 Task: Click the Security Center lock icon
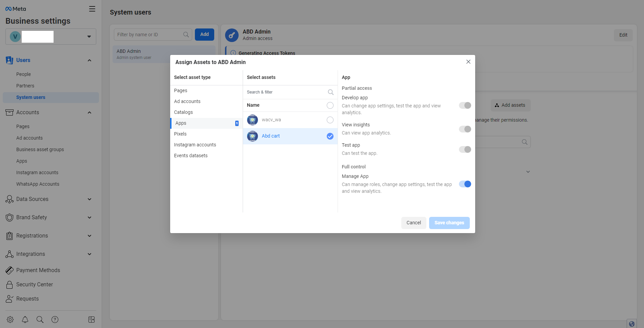[x=9, y=285]
